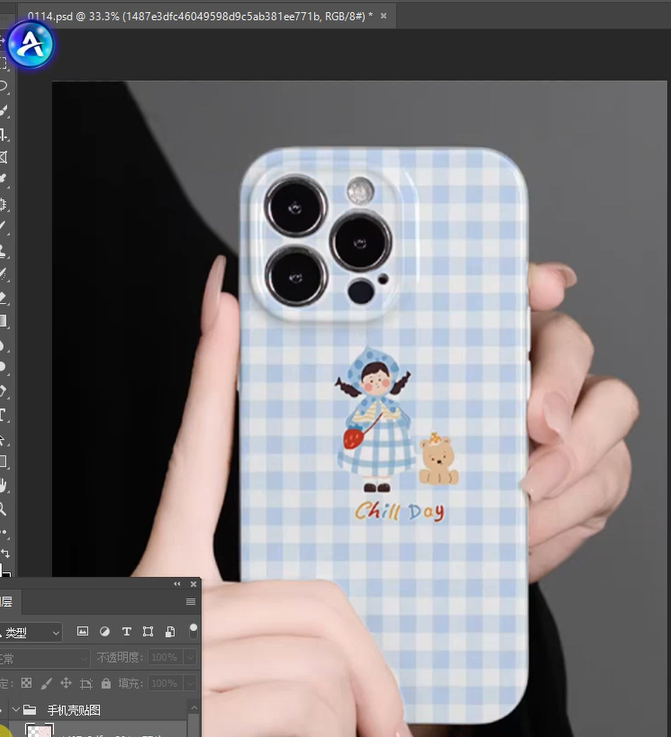This screenshot has width=671, height=737.
Task: Select the Crop tool
Action: [x=4, y=134]
